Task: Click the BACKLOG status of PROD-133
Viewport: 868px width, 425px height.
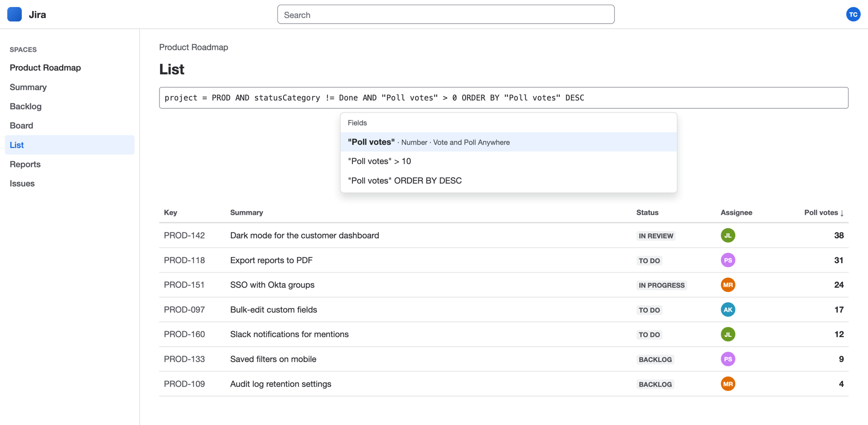Action: pos(655,359)
